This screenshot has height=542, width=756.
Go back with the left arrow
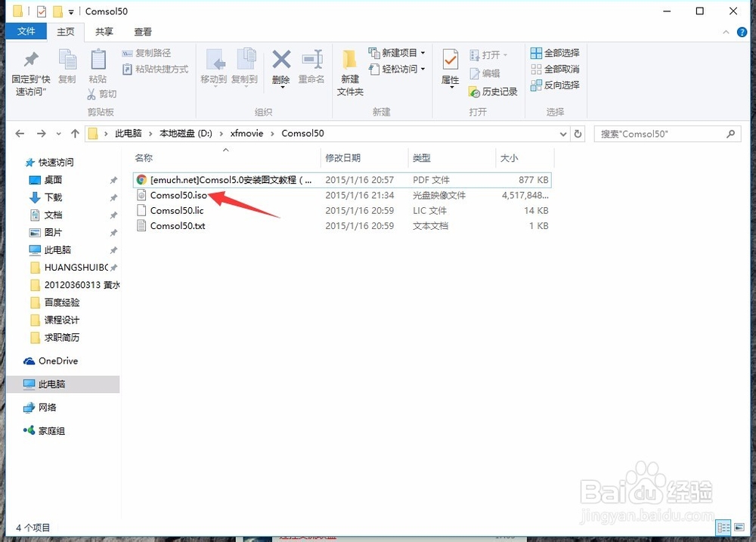(20, 134)
